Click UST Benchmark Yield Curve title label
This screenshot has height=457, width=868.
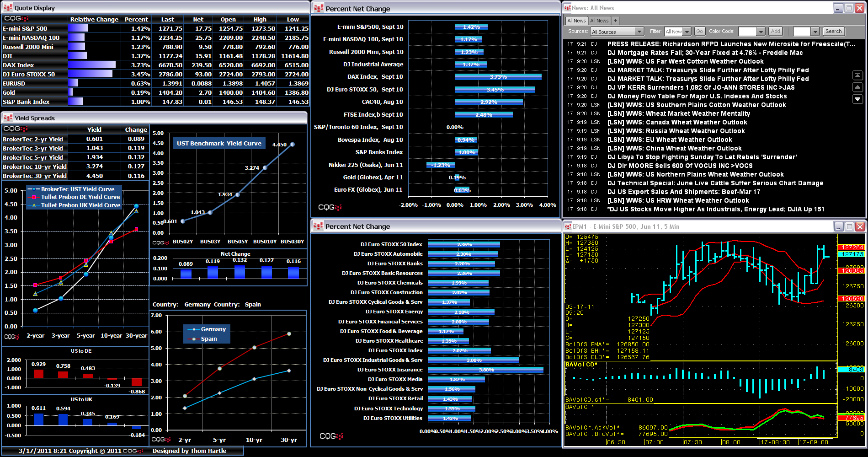click(x=219, y=143)
